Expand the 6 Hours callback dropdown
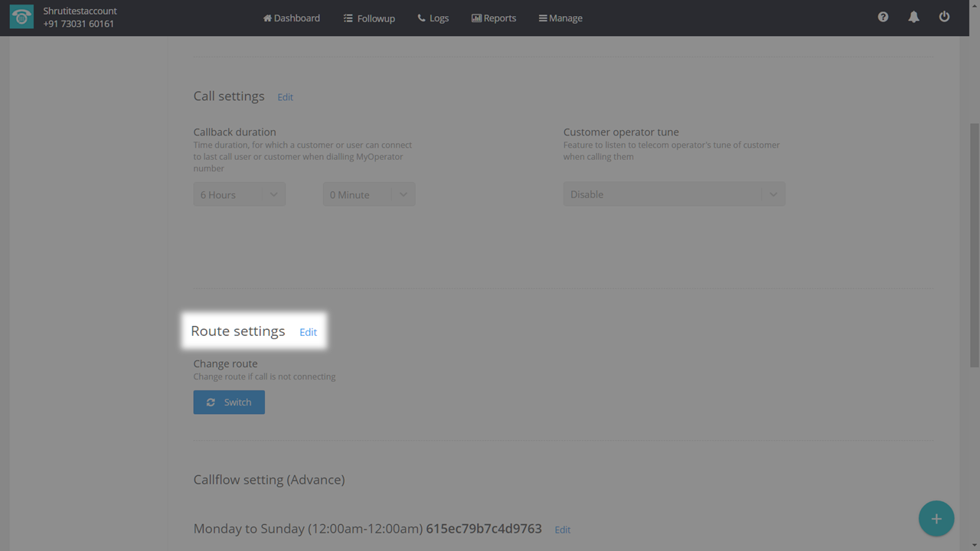Image resolution: width=980 pixels, height=551 pixels. 239,194
